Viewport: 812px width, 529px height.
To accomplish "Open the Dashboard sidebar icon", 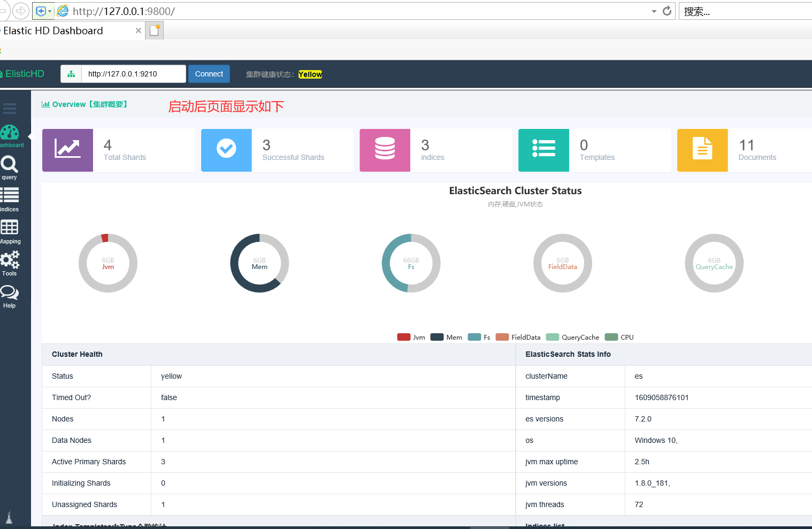I will (10, 133).
